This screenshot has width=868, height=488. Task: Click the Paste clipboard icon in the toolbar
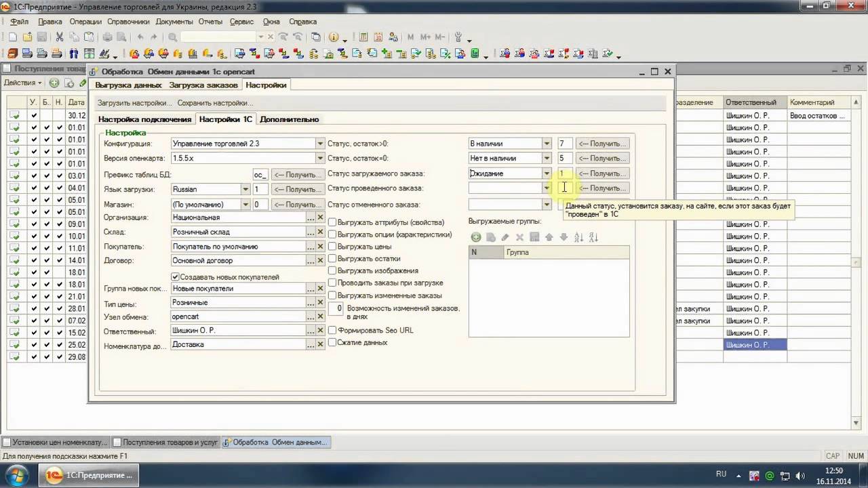[89, 37]
